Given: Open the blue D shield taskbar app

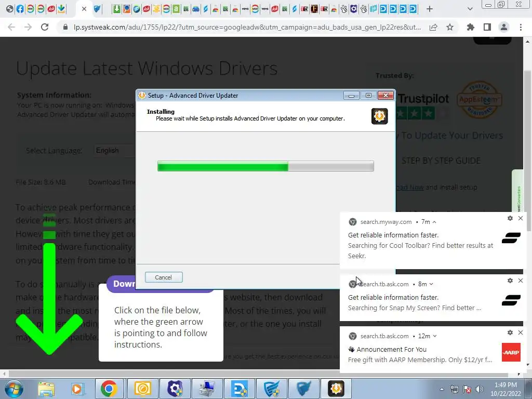Looking at the screenshot, I should (240, 389).
